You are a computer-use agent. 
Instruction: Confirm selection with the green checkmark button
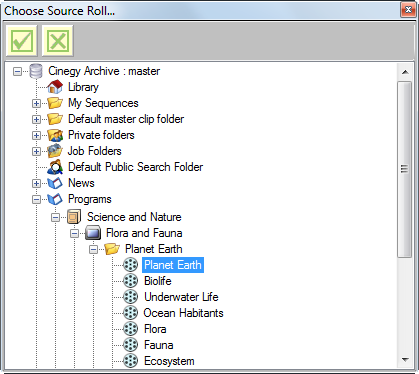(22, 41)
